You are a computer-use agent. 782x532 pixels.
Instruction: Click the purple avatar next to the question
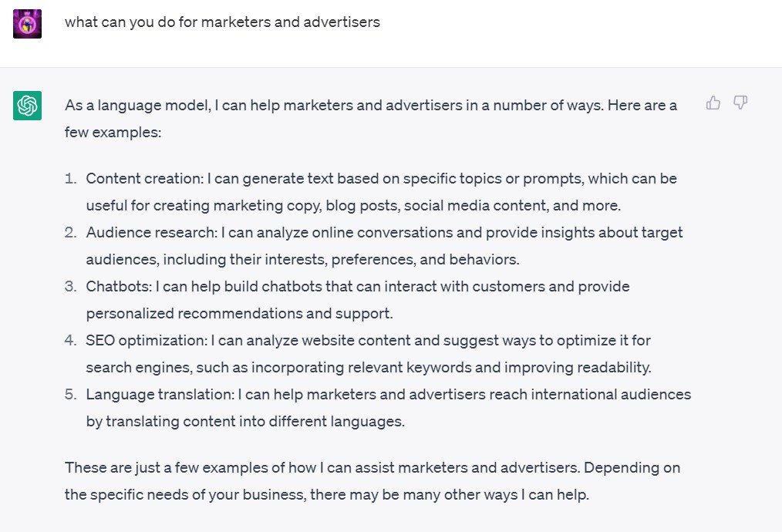tap(27, 23)
